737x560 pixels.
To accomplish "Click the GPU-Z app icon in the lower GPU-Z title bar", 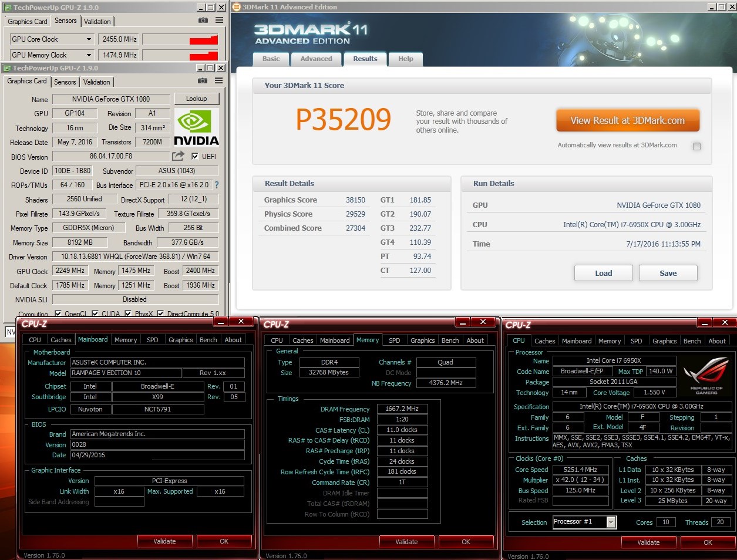I will pyautogui.click(x=8, y=68).
